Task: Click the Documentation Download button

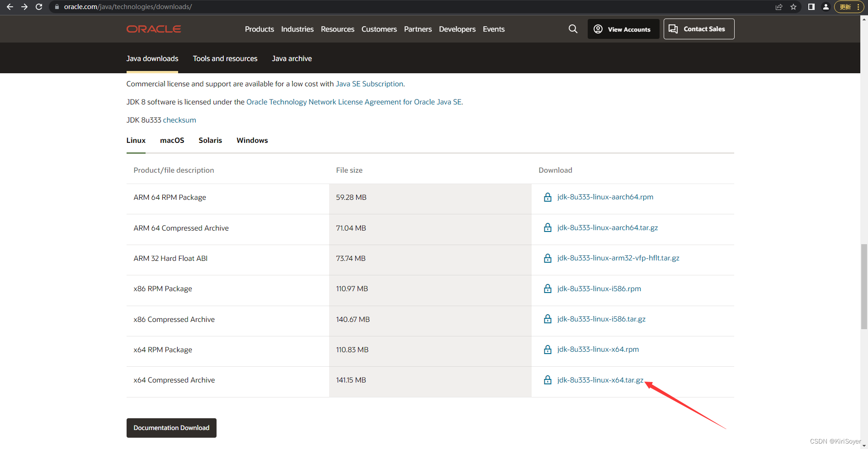Action: pos(171,428)
